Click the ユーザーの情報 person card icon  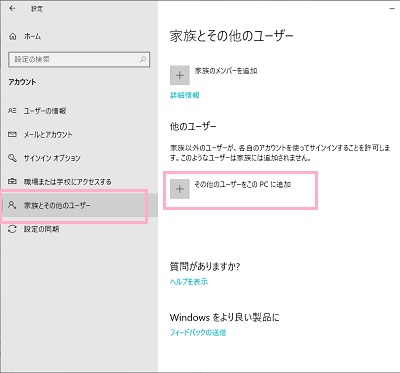point(12,111)
